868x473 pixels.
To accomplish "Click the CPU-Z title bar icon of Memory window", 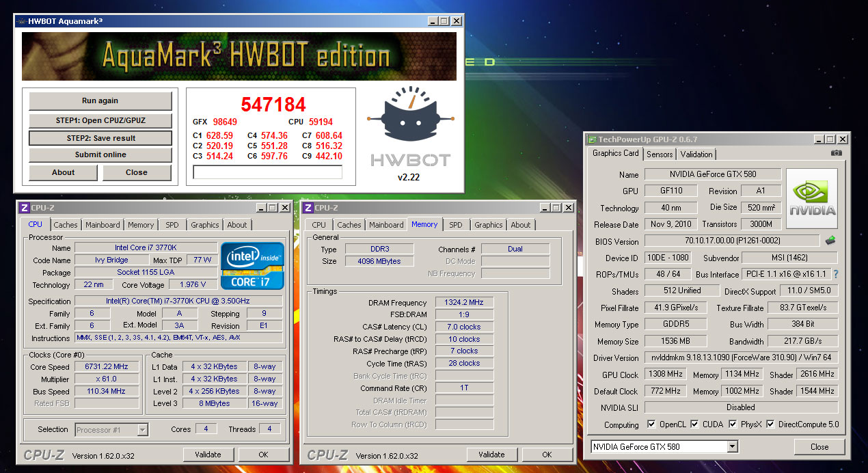I will click(308, 208).
